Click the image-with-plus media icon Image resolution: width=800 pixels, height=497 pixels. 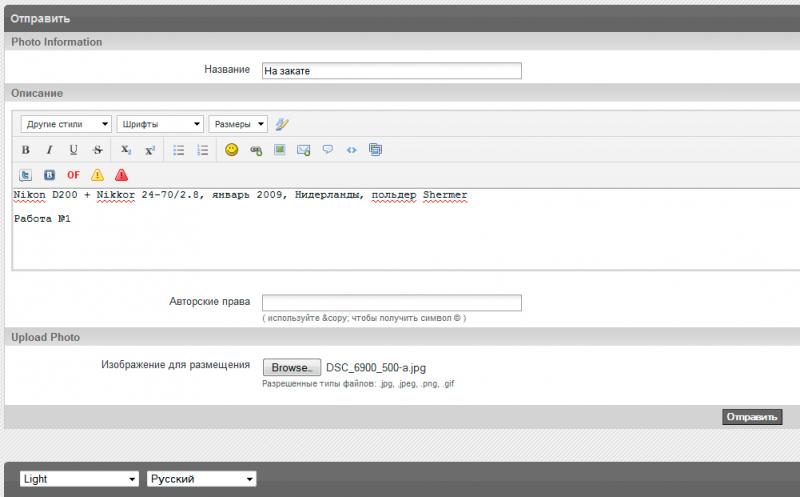coord(304,150)
